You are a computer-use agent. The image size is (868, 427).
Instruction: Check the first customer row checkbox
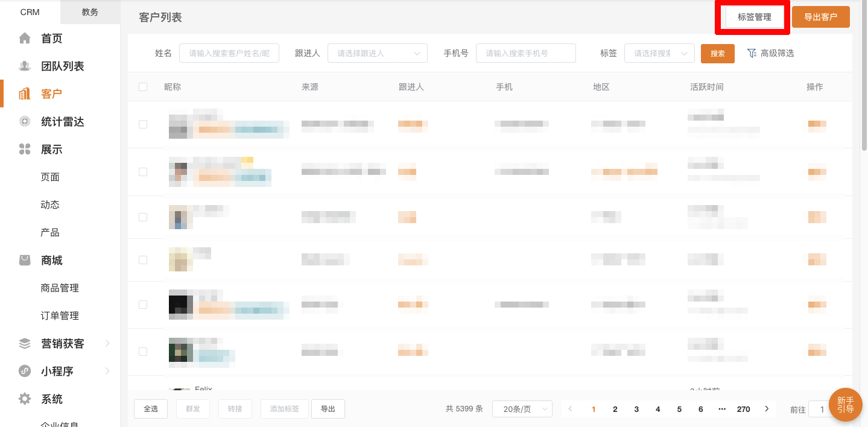[x=143, y=124]
